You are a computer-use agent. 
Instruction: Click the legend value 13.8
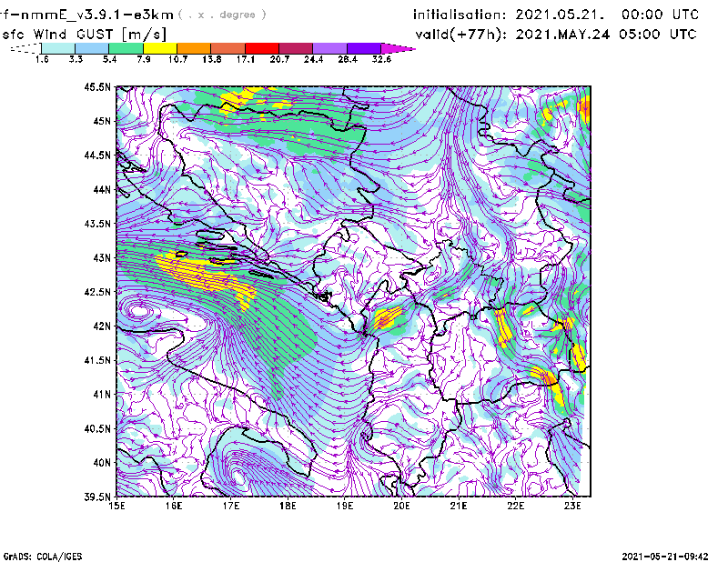[212, 59]
